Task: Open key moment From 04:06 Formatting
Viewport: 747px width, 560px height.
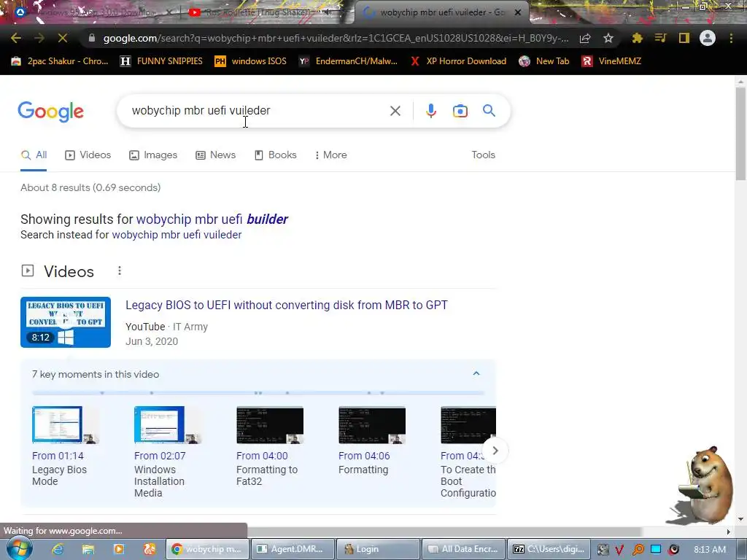Action: 371,440
